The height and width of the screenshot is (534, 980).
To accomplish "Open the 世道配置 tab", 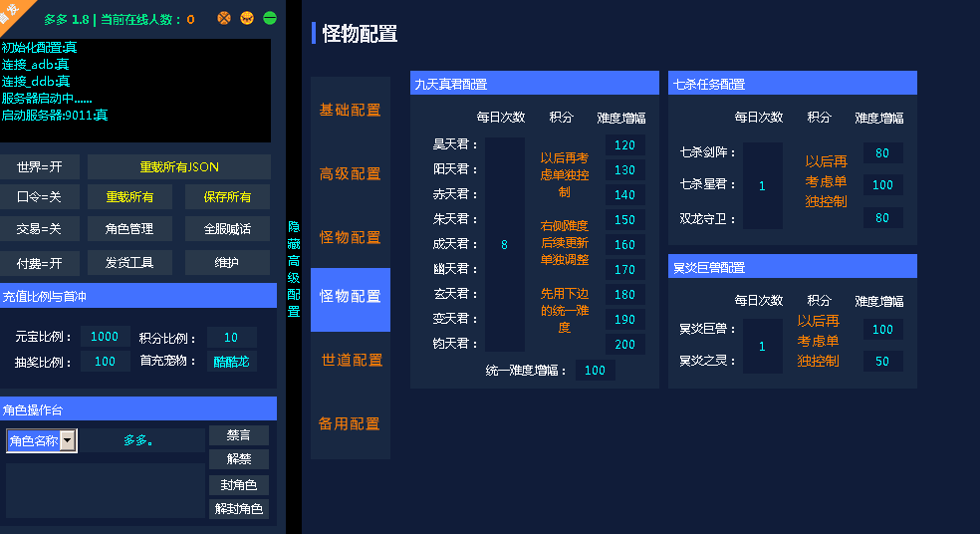I will (350, 360).
